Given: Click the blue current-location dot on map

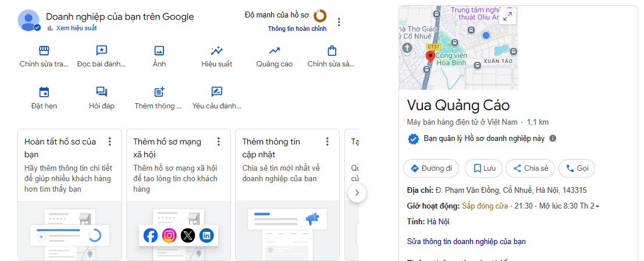Looking at the screenshot, I should [x=486, y=36].
